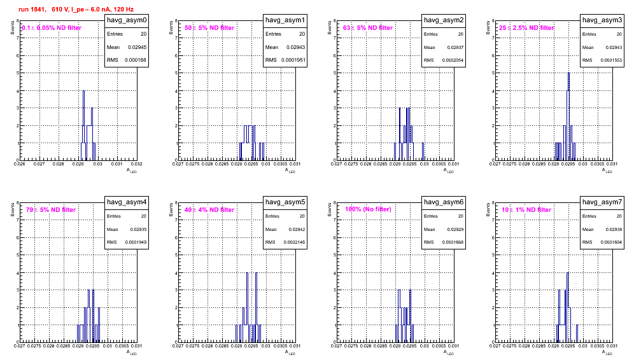Click RMS value 0.0002146
Screen dimensions: 634x364
(294, 242)
